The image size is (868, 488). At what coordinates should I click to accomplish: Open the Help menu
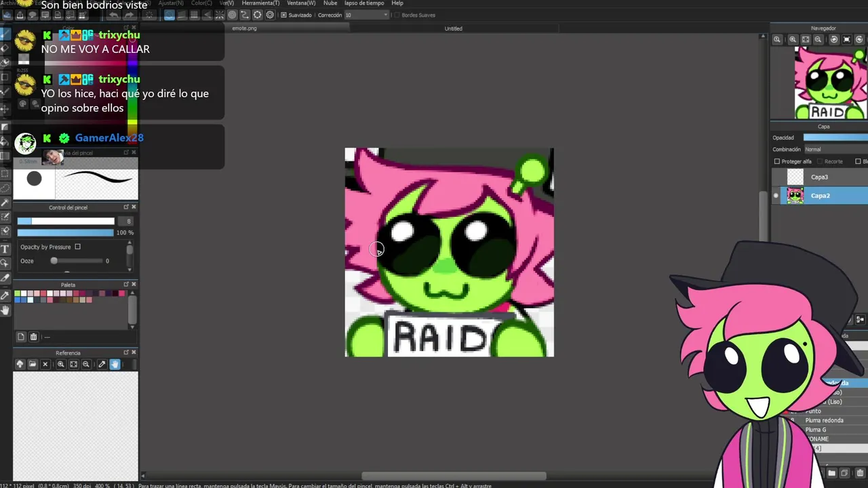397,3
